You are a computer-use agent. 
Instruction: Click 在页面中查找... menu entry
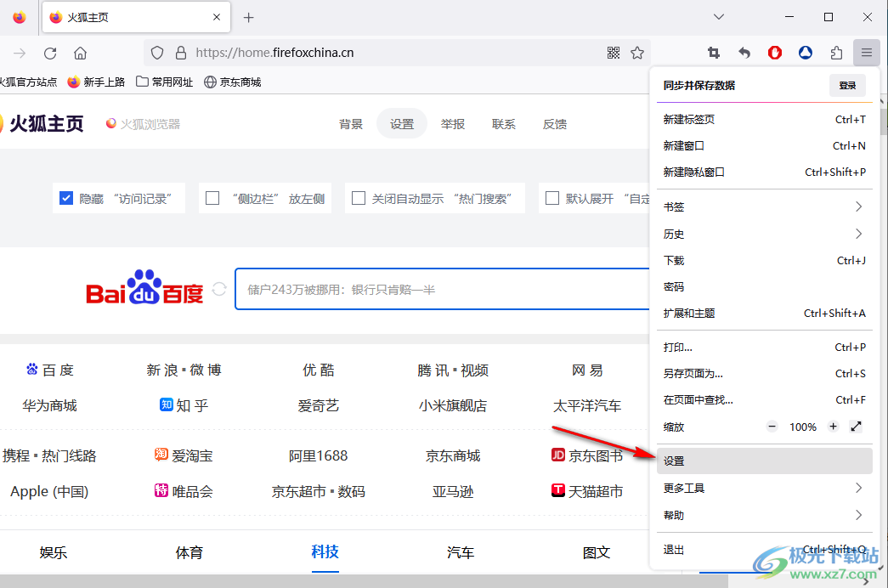(x=764, y=400)
